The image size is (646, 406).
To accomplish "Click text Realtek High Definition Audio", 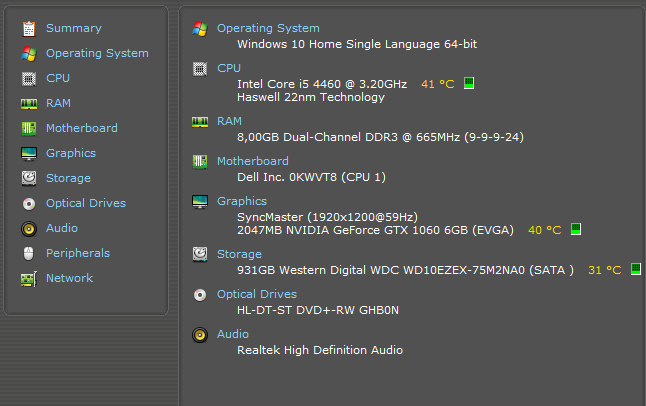I will [320, 350].
